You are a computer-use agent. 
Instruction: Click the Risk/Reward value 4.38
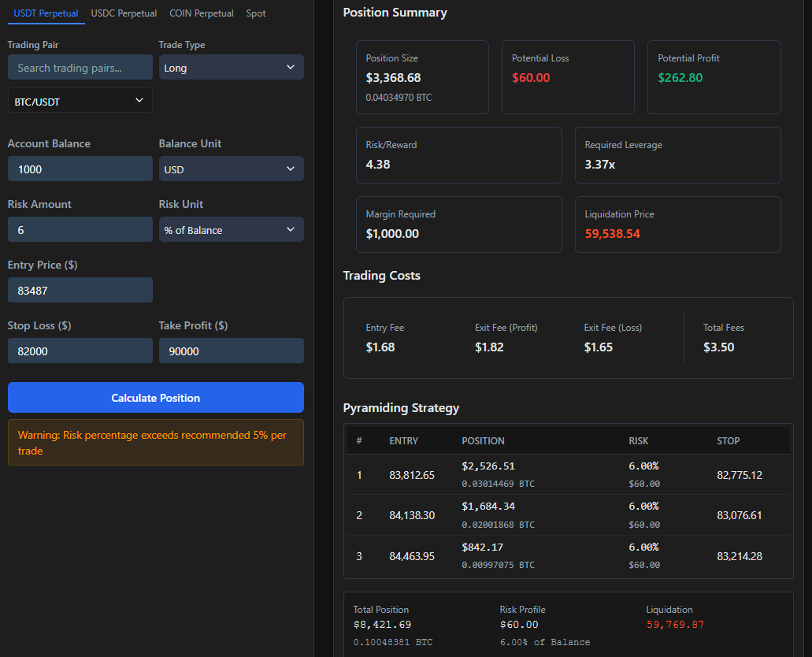click(378, 164)
